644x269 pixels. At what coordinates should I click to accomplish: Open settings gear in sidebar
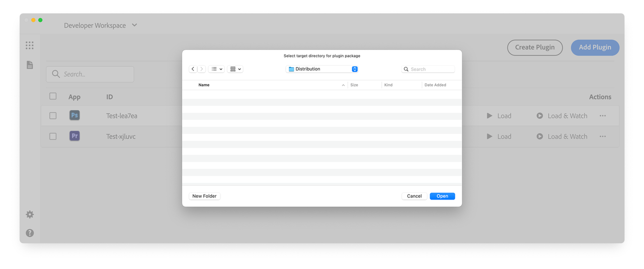[x=30, y=215]
